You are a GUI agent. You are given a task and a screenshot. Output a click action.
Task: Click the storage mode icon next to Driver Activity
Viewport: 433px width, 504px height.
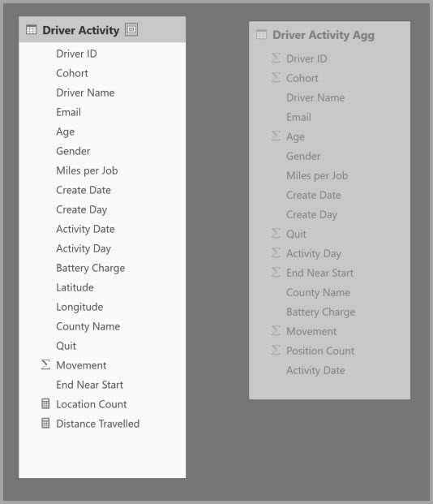[131, 29]
